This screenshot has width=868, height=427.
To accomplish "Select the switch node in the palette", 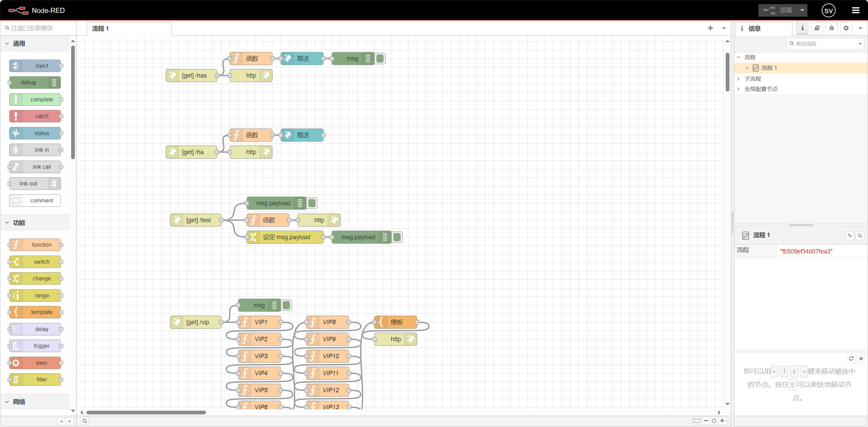I will [x=35, y=262].
